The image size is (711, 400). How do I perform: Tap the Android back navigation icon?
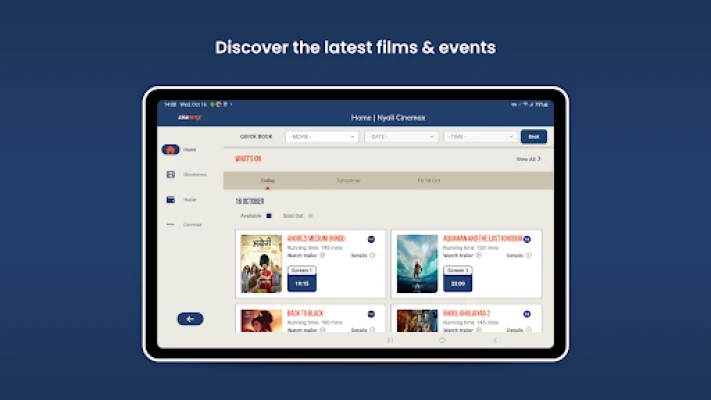(494, 340)
